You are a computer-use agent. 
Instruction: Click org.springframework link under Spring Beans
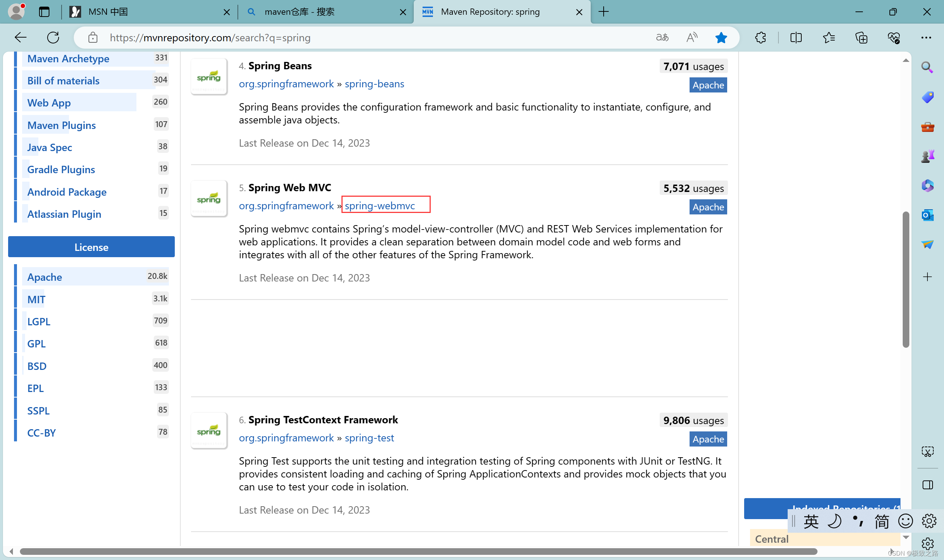click(x=286, y=84)
